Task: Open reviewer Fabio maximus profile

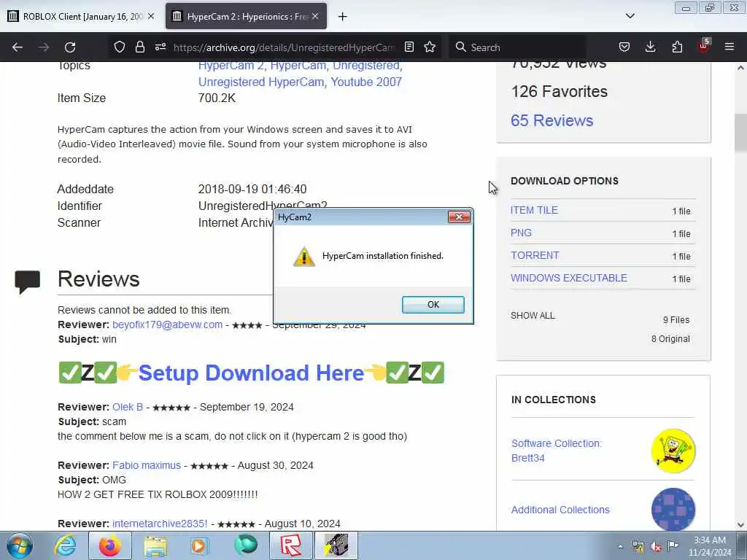Action: click(146, 465)
